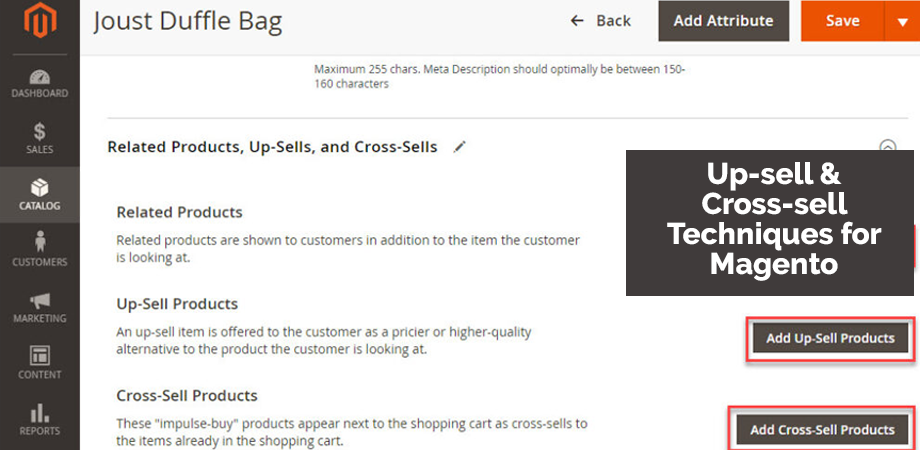920x450 pixels.
Task: Open Reports bar chart icon
Action: click(39, 412)
